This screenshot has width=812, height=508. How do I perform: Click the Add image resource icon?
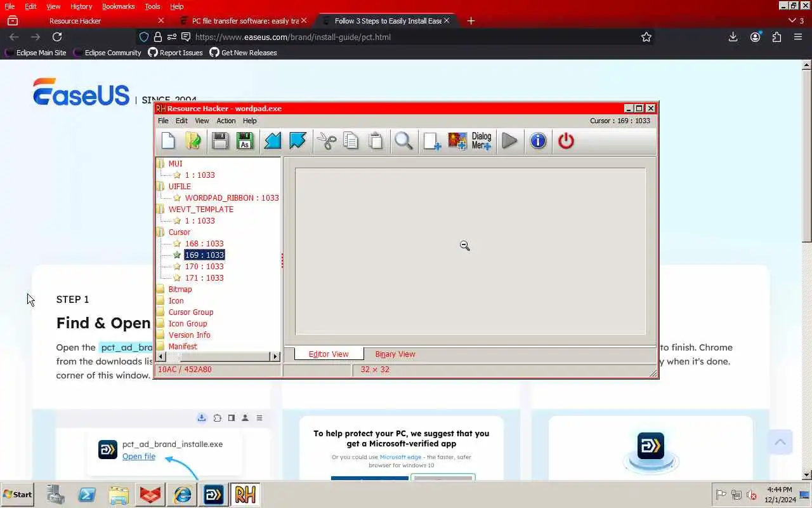point(457,141)
